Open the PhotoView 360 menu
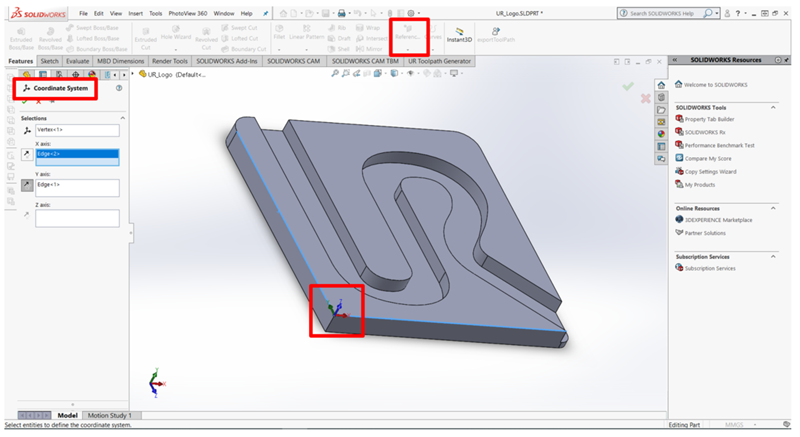Viewport: 800px width, 437px height. pyautogui.click(x=188, y=13)
